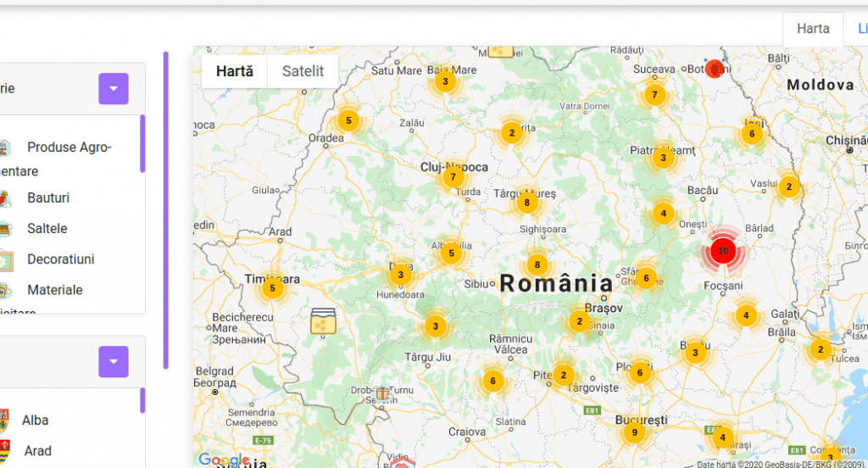Open the Suceava cluster marked 7
The image size is (868, 468).
[654, 95]
